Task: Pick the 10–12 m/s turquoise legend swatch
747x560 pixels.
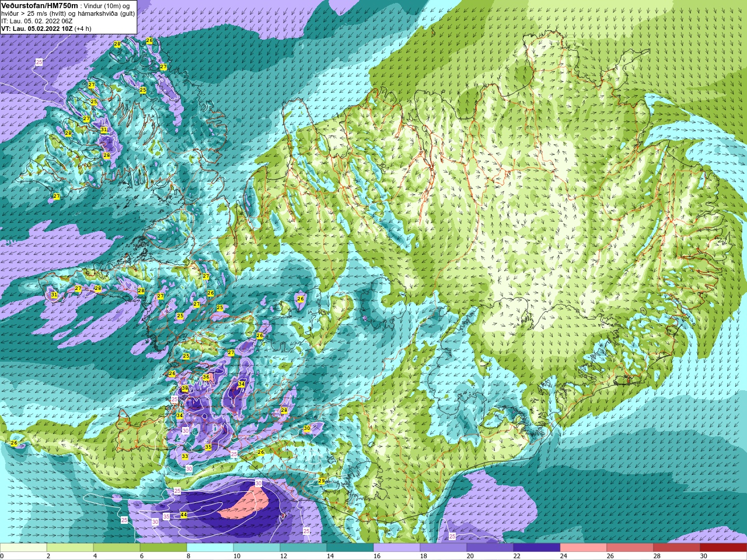Action: point(257,547)
